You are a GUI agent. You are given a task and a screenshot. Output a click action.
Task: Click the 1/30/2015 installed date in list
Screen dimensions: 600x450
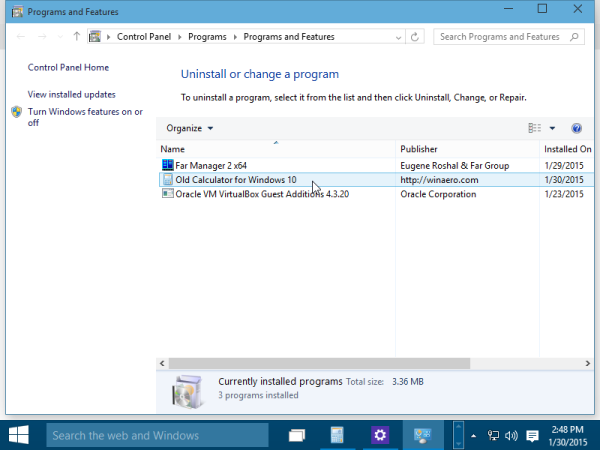[564, 180]
